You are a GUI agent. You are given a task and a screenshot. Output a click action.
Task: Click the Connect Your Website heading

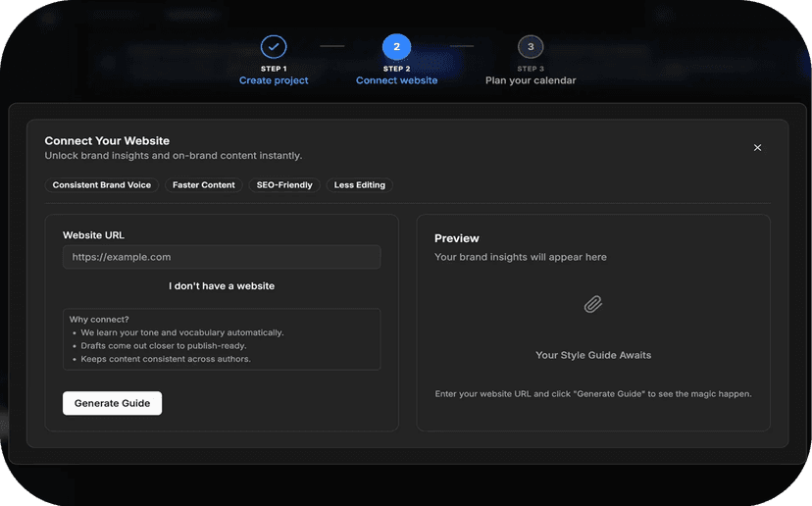(107, 141)
